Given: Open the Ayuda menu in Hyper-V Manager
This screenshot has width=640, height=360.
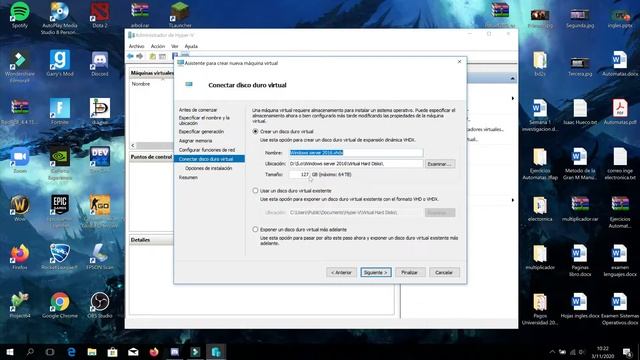Looking at the screenshot, I should coord(191,46).
